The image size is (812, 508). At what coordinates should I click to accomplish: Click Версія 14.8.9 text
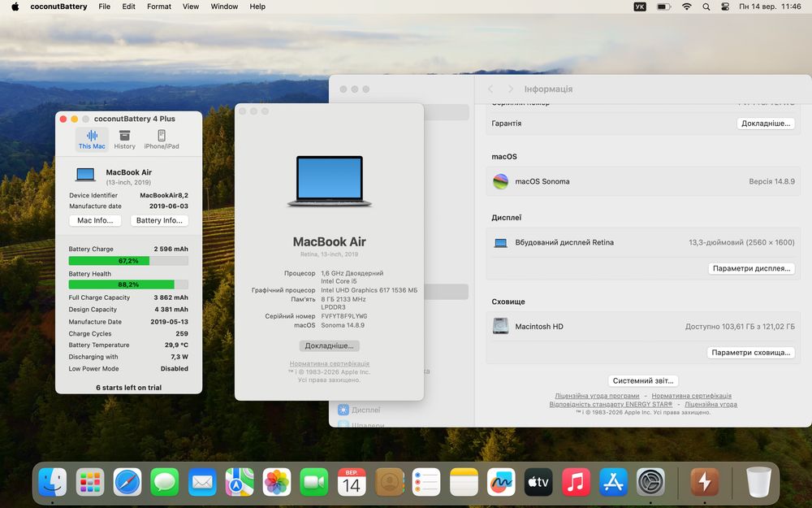point(771,181)
